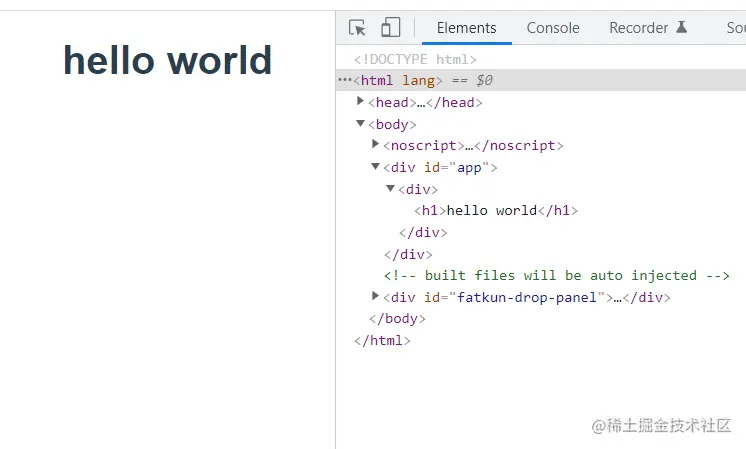Select the noscript node row
Screen dimensions: 746x449
coord(473,146)
